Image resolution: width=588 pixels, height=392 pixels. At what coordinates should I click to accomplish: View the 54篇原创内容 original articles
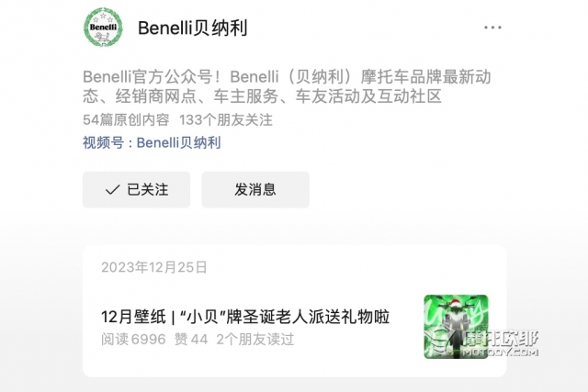click(x=126, y=120)
